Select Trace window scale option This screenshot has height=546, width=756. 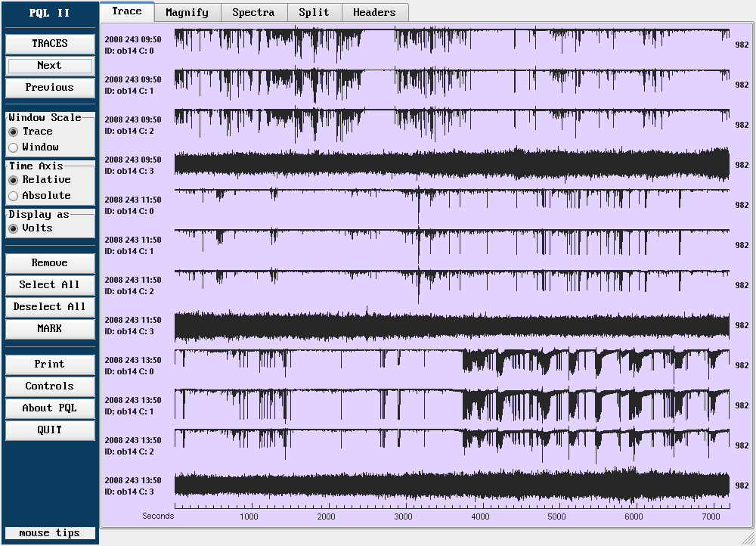(x=14, y=132)
